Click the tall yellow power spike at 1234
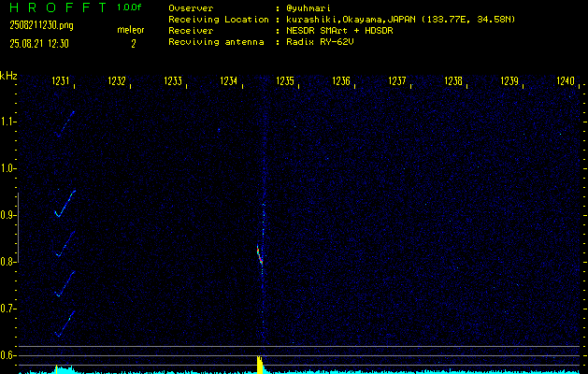Image resolution: width=588 pixels, height=374 pixels. tap(260, 365)
